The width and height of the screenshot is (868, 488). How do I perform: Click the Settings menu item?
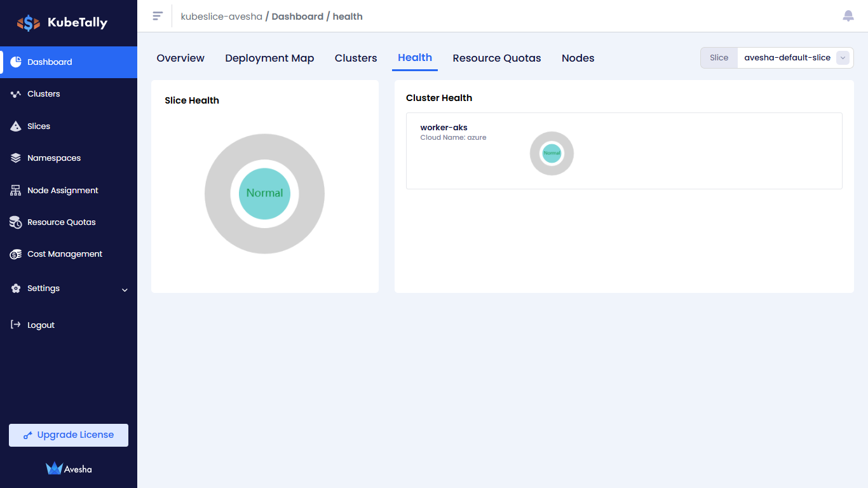[x=69, y=288]
